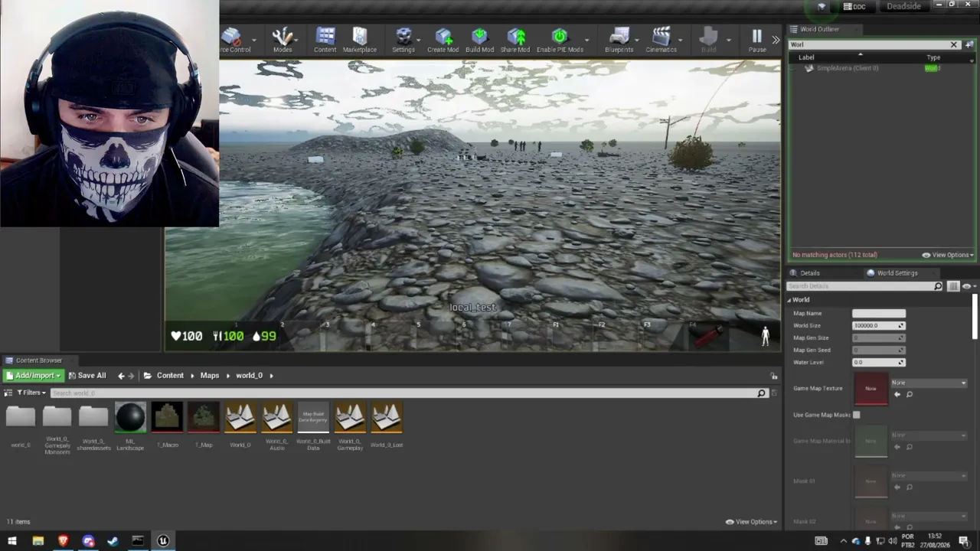Click the Add/Import button
Viewport: 980px width, 551px height.
[33, 376]
